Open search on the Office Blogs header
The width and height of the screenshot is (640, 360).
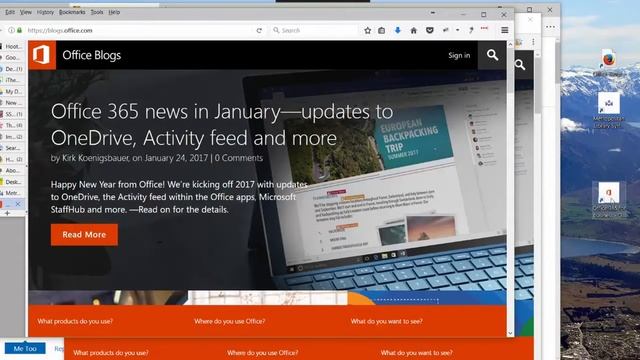492,55
